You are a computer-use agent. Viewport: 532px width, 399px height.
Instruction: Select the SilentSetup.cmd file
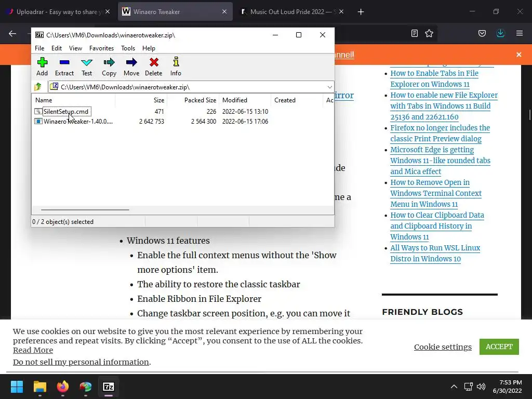[66, 112]
